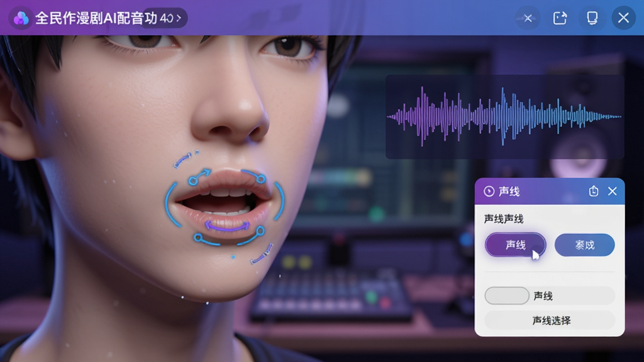
Task: Click the device screen icon in top bar
Action: tap(592, 18)
